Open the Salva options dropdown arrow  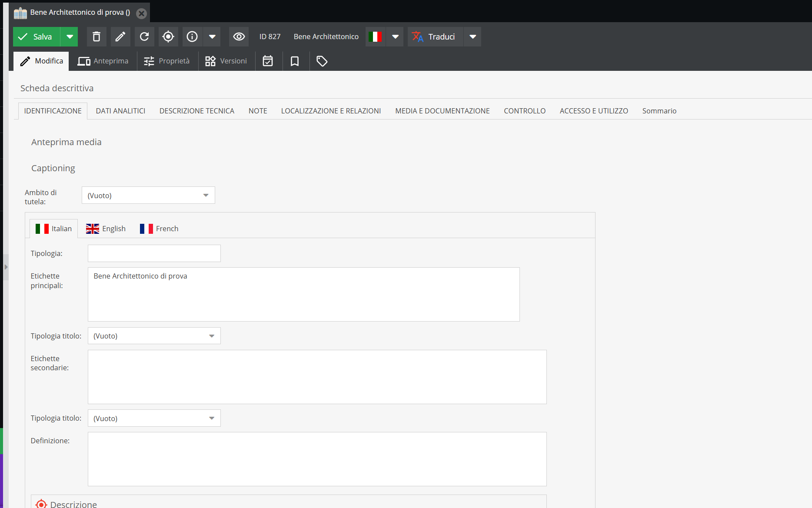click(70, 37)
